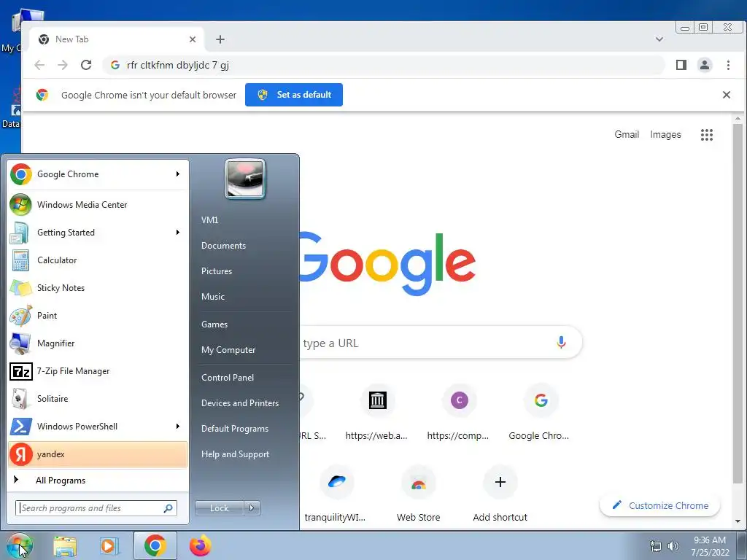Viewport: 747px width, 560px height.
Task: Add a new Chrome tab
Action: coord(220,39)
